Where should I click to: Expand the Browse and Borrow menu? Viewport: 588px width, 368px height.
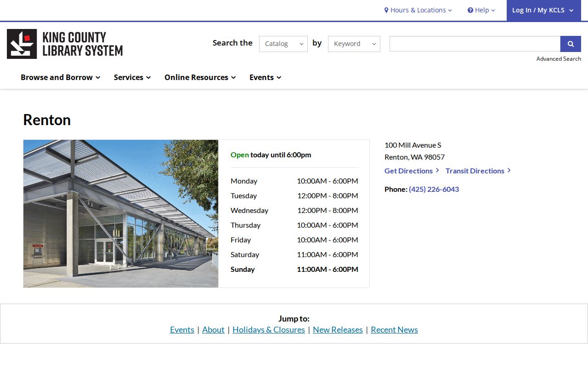tap(61, 77)
